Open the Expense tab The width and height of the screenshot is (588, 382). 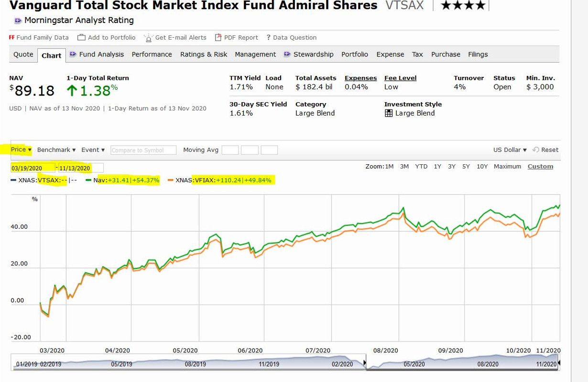390,54
